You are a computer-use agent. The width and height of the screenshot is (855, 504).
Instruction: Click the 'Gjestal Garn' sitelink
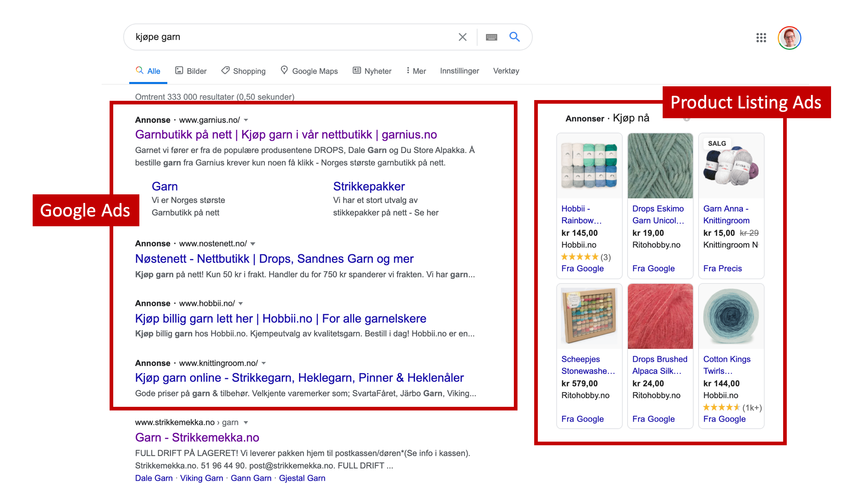(302, 478)
